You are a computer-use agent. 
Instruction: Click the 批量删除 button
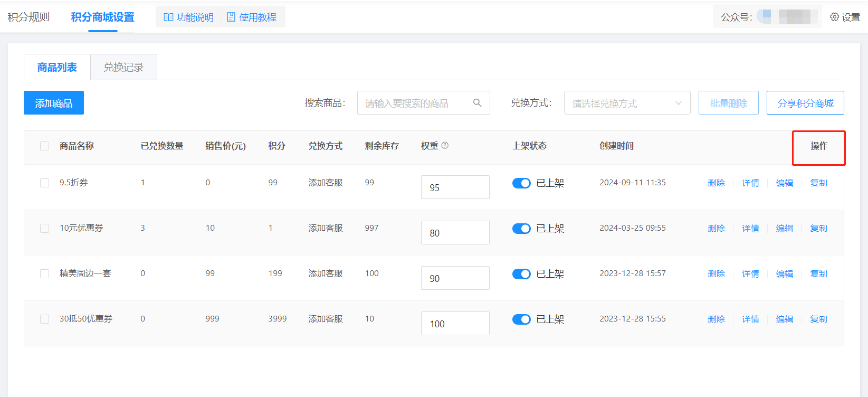(x=729, y=103)
